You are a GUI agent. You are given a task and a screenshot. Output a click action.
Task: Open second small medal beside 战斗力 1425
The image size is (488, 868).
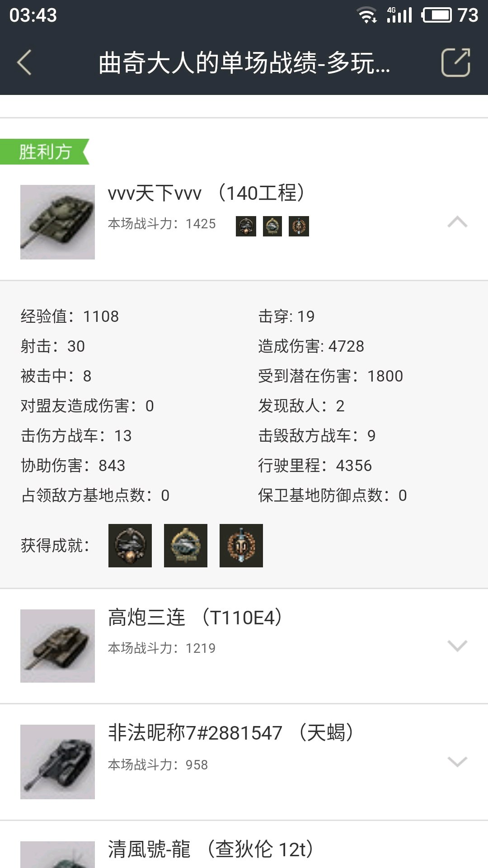[272, 226]
